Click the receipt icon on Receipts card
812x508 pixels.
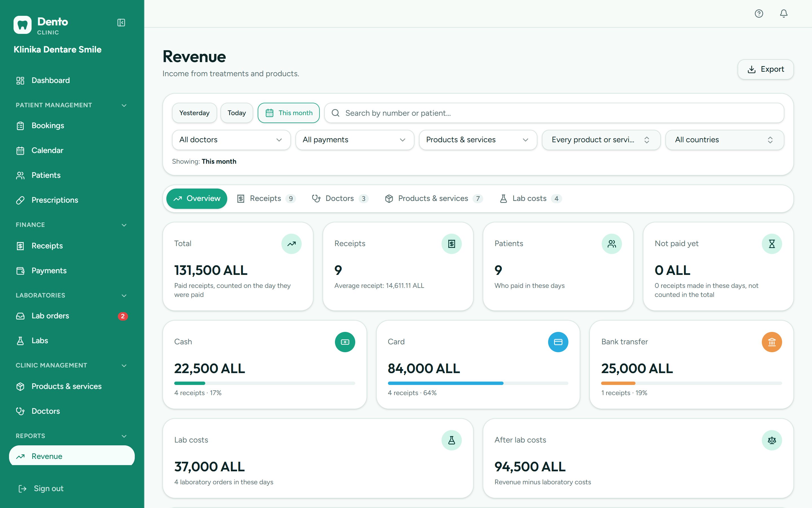point(451,244)
